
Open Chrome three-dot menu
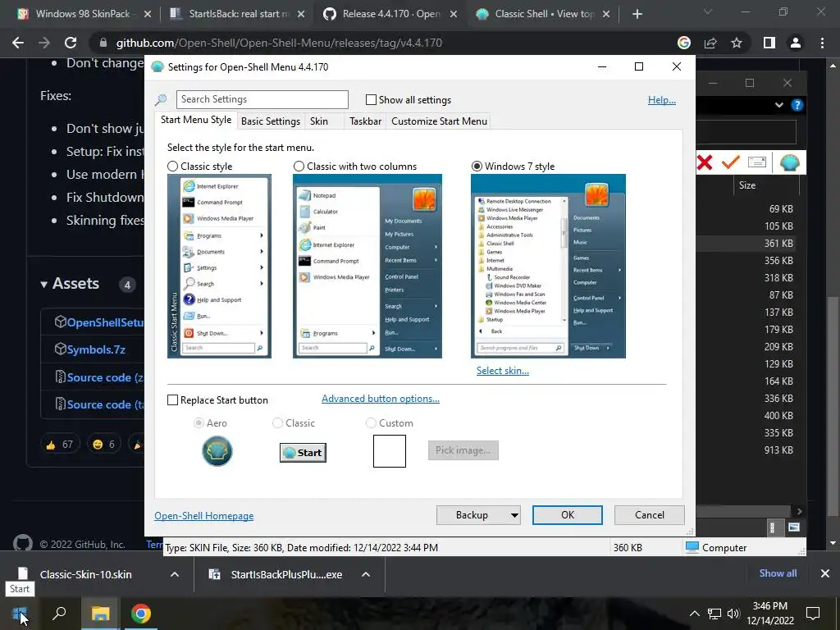click(x=822, y=43)
